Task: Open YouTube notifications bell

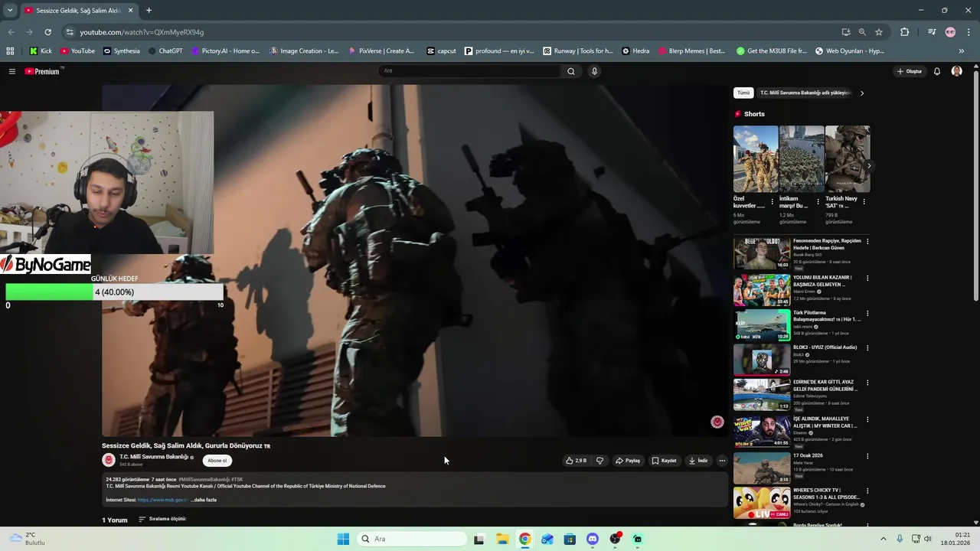Action: (936, 71)
